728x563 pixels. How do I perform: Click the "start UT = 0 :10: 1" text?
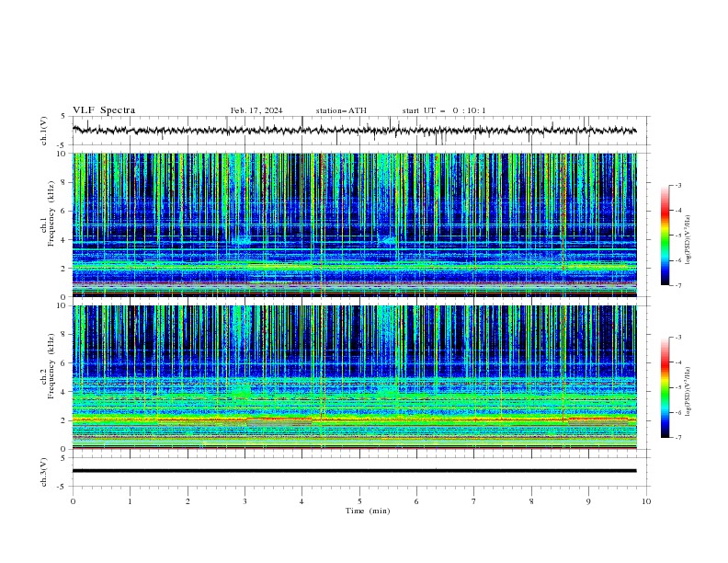444,110
